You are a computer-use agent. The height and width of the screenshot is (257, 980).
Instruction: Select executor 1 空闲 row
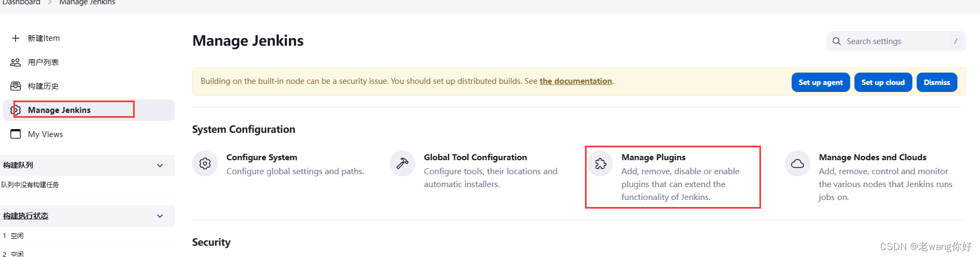point(87,235)
